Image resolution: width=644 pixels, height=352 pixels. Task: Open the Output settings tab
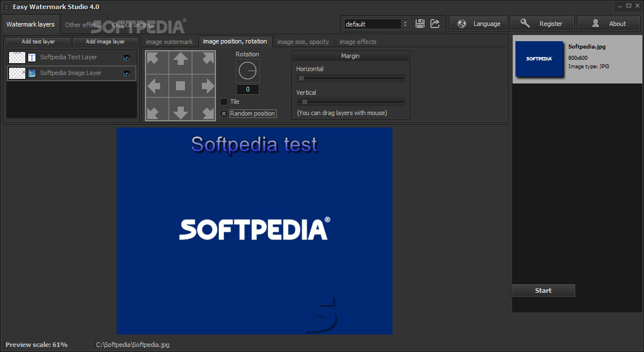coord(134,25)
